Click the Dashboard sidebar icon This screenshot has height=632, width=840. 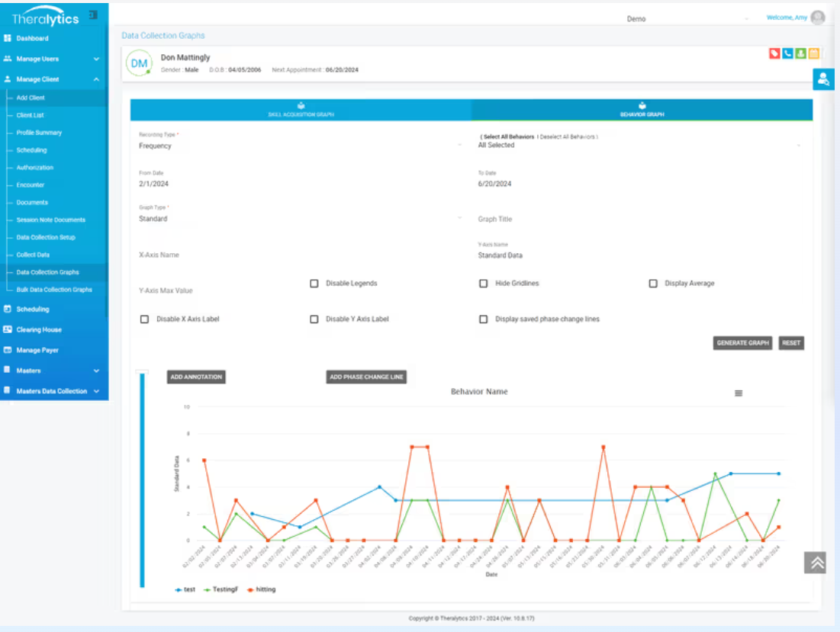coord(8,38)
